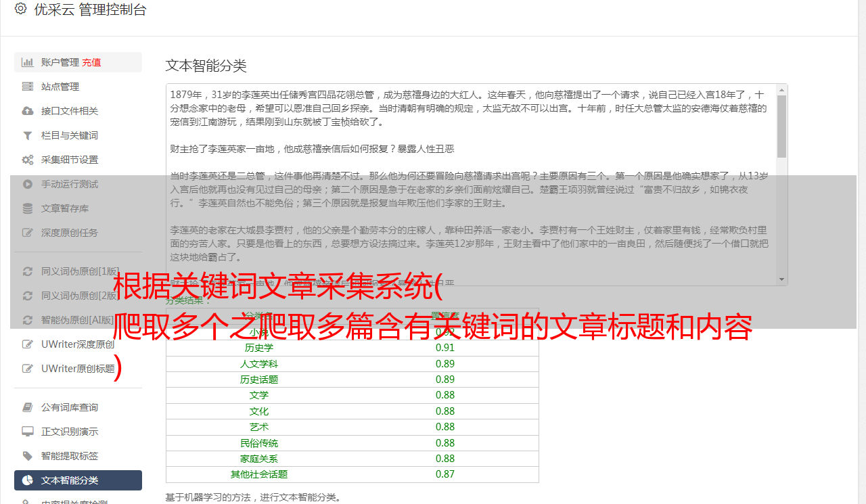
Task: Click the 历史学 category cell
Action: click(259, 348)
